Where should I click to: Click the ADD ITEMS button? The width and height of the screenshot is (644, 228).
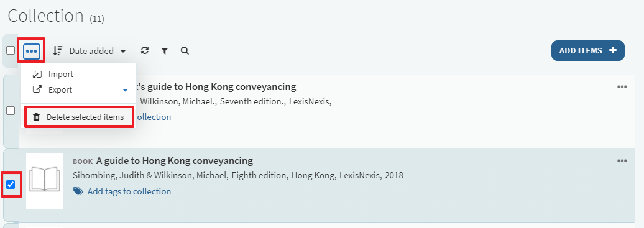pyautogui.click(x=587, y=50)
